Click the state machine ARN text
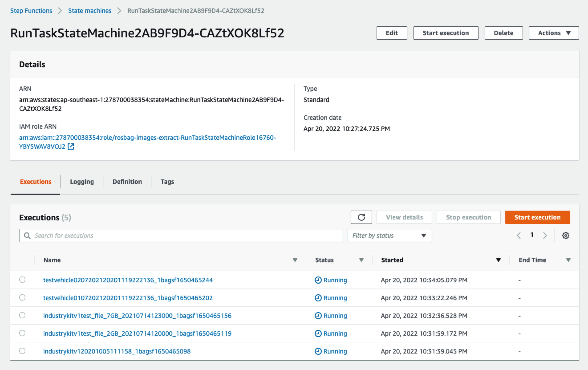588x370 pixels. coord(151,104)
